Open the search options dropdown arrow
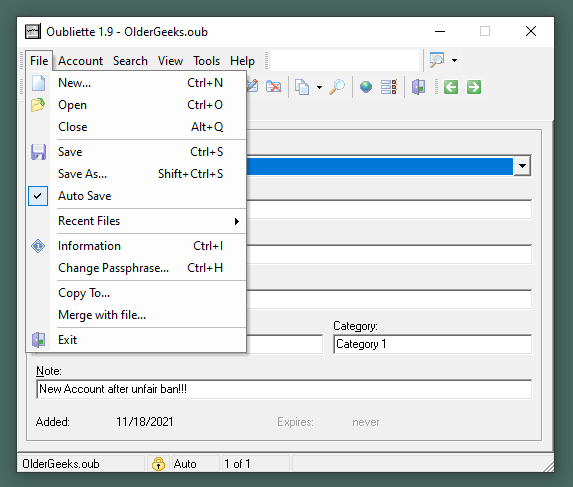 tap(454, 60)
